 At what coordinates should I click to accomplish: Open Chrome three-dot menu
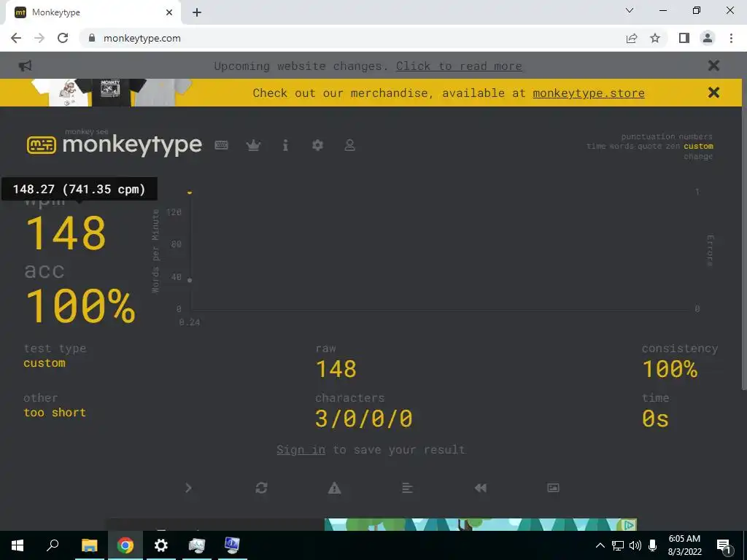(731, 38)
